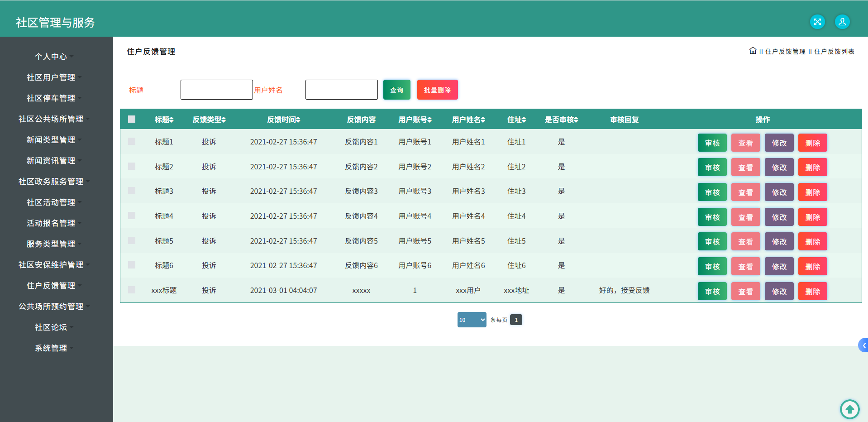Click the home icon in breadcrumb
Viewport: 868px width, 422px height.
(x=753, y=51)
